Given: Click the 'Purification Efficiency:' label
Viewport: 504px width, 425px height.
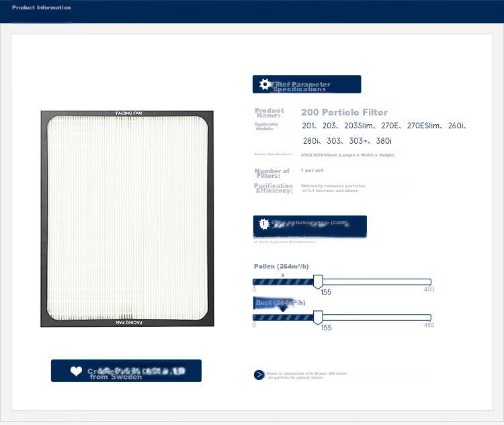Looking at the screenshot, I should click(274, 188).
